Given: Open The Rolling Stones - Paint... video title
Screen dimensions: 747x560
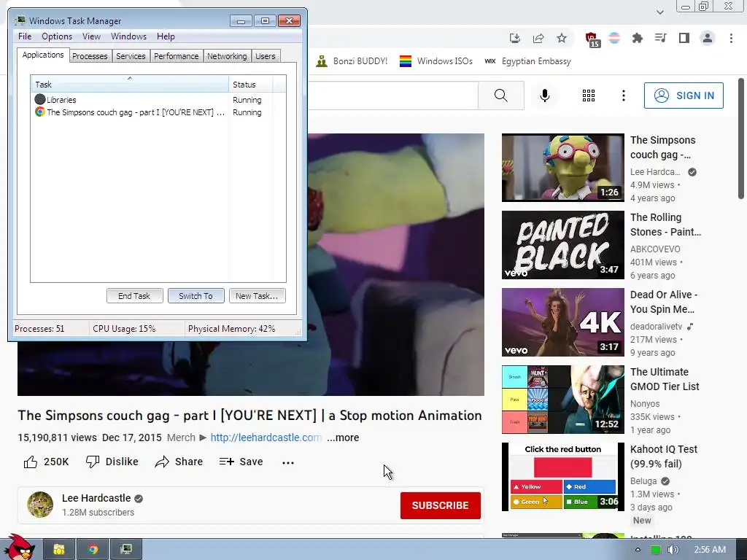Looking at the screenshot, I should [x=665, y=225].
